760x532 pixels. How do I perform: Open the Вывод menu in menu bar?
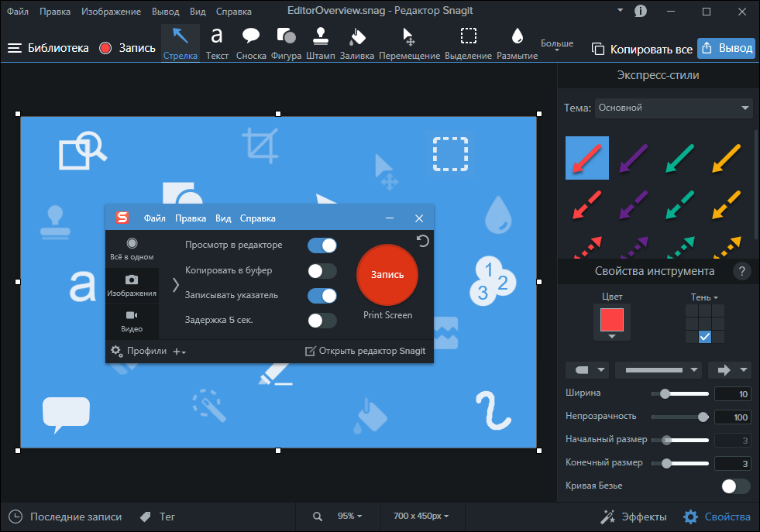tap(165, 11)
